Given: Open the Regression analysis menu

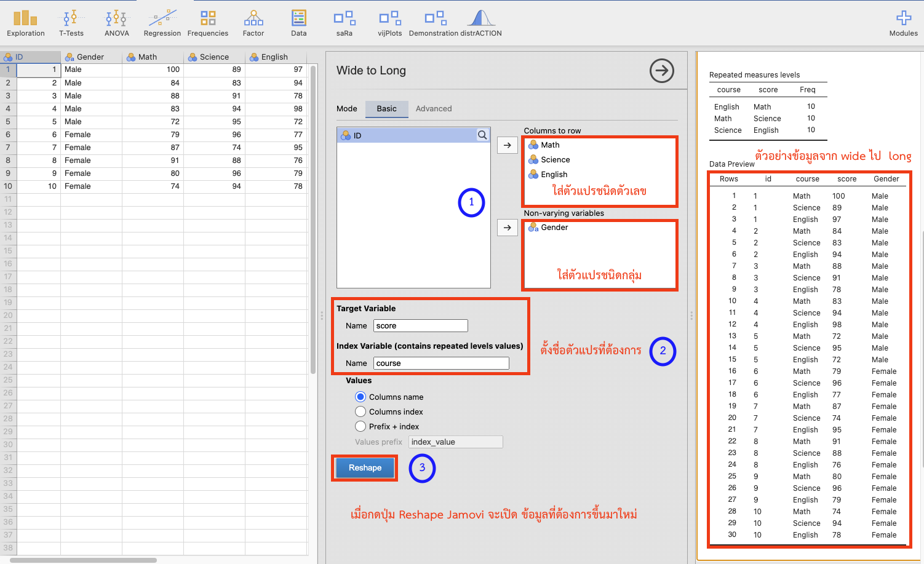Looking at the screenshot, I should click(x=162, y=23).
